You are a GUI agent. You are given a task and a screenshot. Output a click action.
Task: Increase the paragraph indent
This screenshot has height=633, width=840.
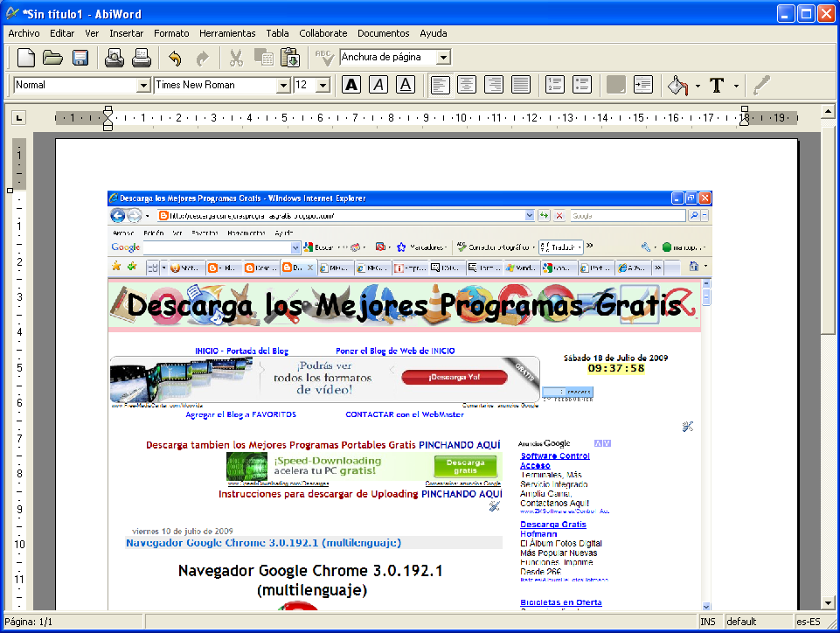point(642,85)
